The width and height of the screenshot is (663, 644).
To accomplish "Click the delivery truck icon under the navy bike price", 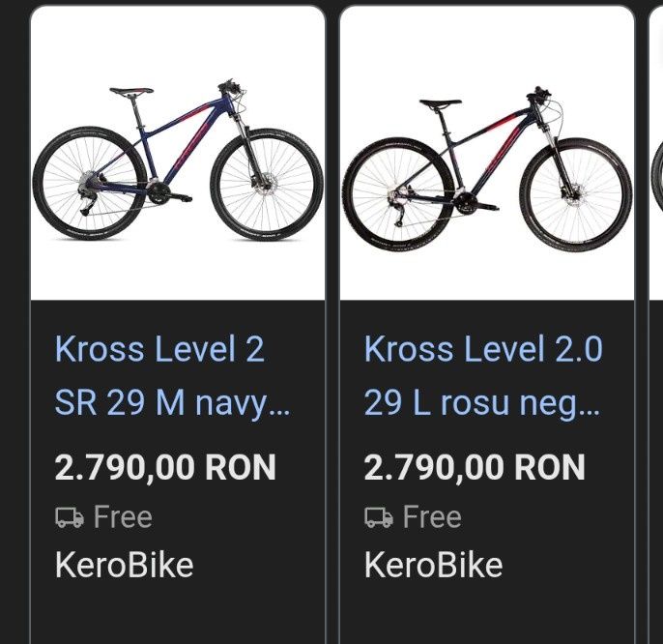I will tap(70, 517).
